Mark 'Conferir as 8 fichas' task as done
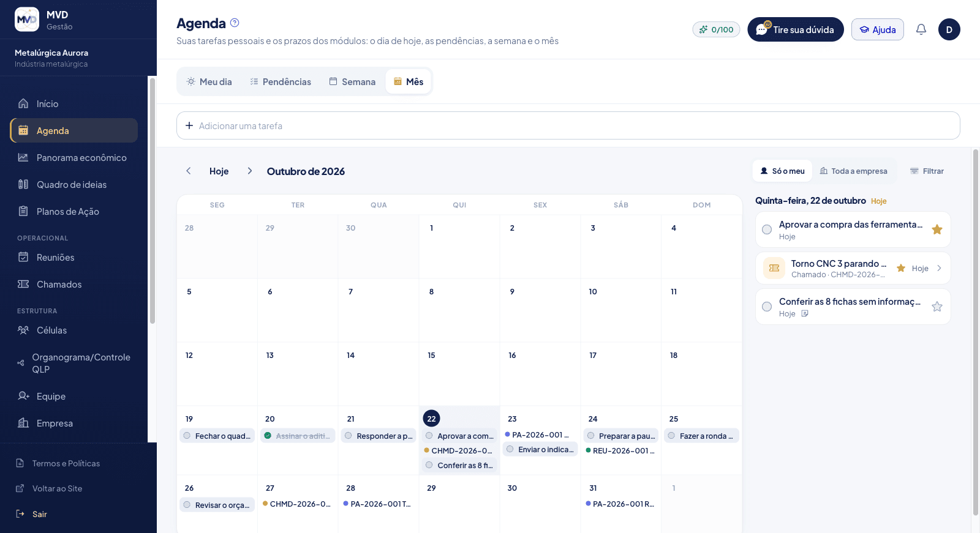 click(x=767, y=307)
